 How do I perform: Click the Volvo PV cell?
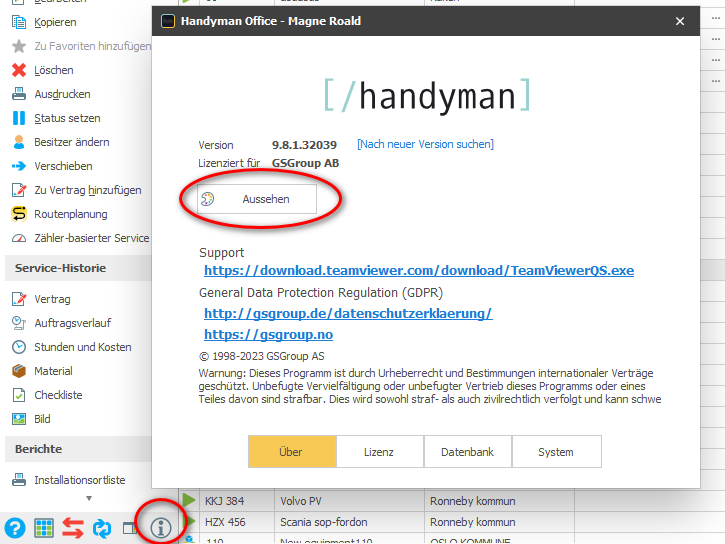click(x=350, y=501)
